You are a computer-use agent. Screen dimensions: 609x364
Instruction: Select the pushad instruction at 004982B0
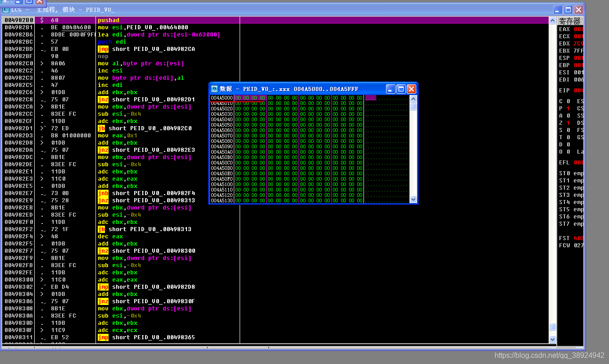[x=109, y=20]
